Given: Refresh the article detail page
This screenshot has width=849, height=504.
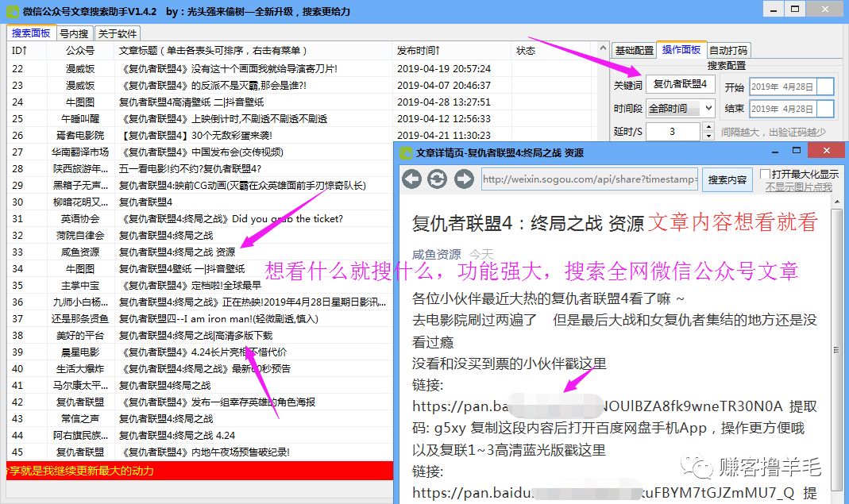Looking at the screenshot, I should click(438, 179).
